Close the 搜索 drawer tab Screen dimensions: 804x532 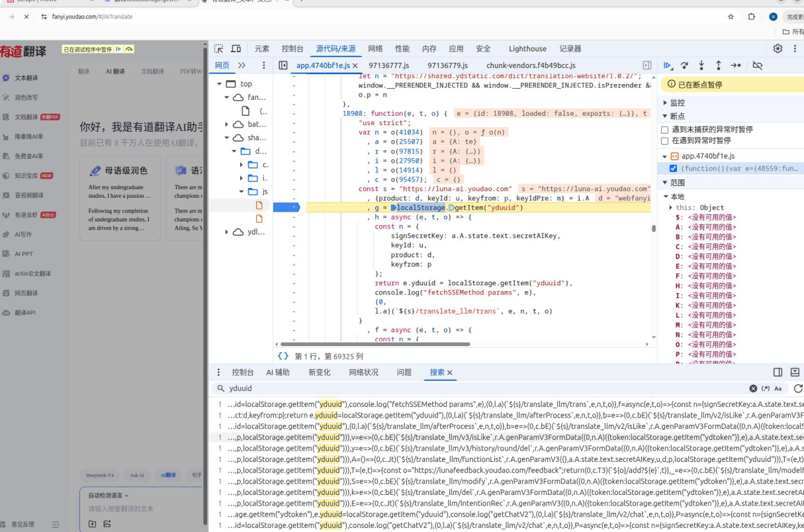[x=450, y=373]
